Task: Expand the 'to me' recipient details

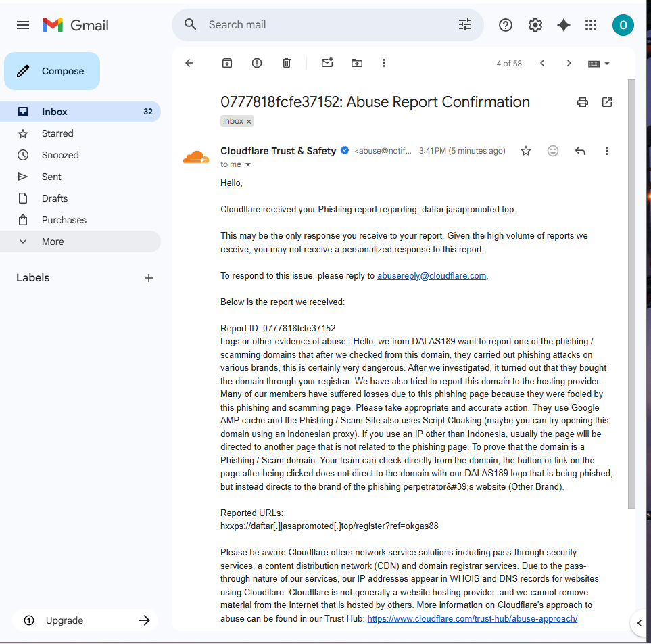Action: (248, 164)
